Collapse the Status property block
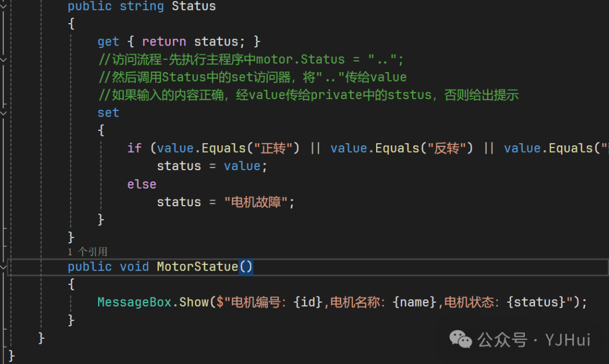The height and width of the screenshot is (364, 609). 3,6
